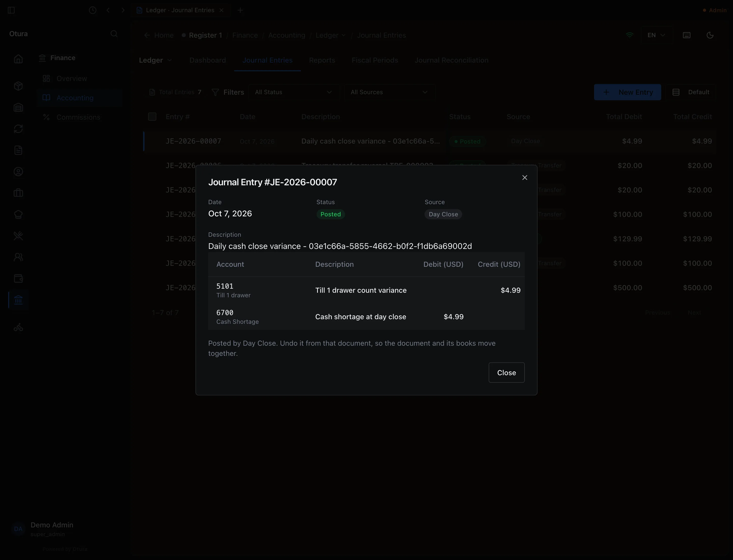733x560 pixels.
Task: Close the journal entry dialog with X
Action: 524,178
